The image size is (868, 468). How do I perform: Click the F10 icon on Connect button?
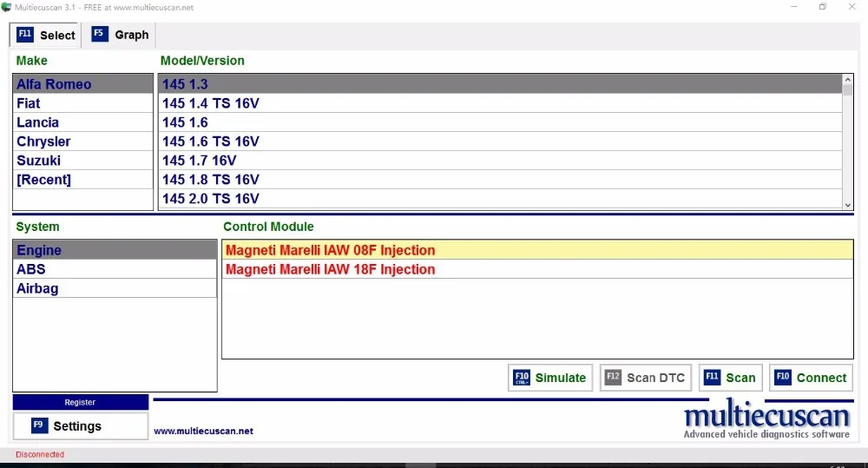tap(783, 377)
